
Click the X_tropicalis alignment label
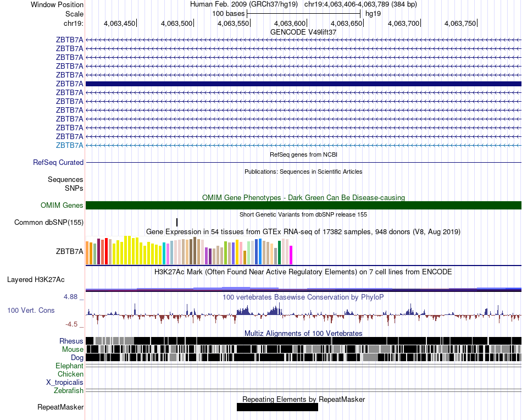point(65,383)
